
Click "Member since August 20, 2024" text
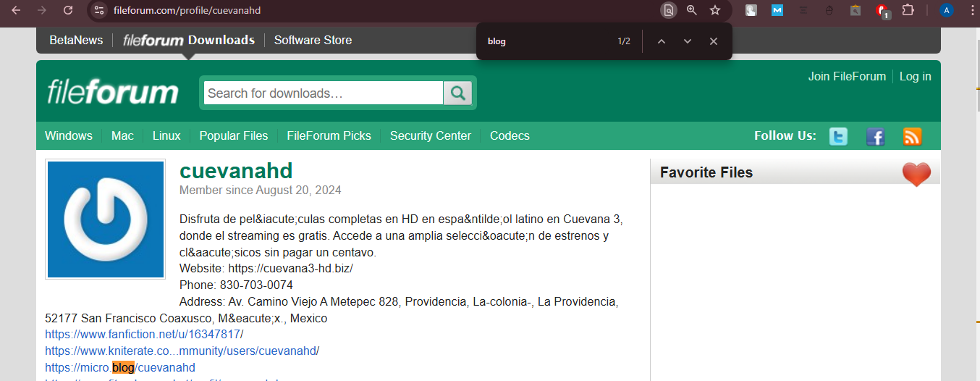click(x=261, y=190)
